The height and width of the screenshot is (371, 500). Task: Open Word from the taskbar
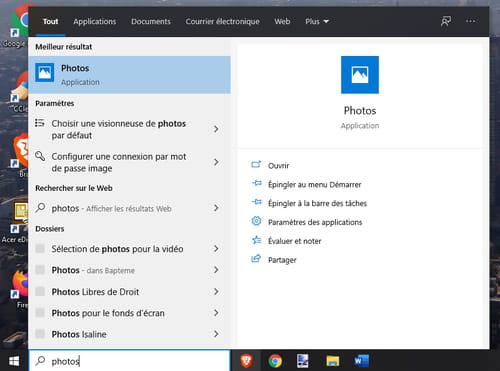(x=361, y=361)
